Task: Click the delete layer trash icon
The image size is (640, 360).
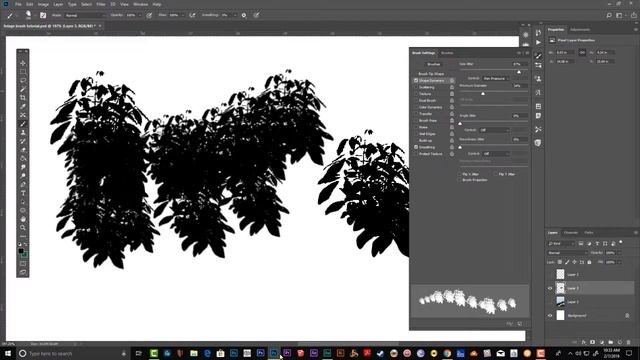Action: (629, 342)
